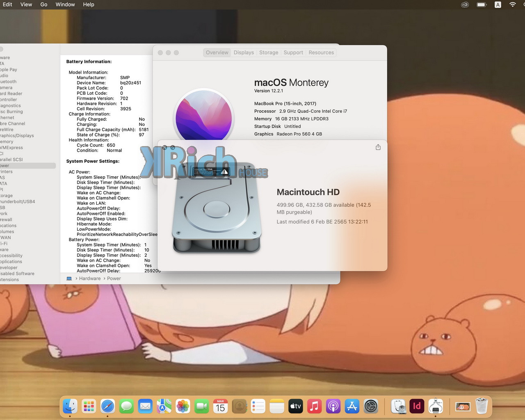The image size is (525, 420).
Task: Click Power in the path bar
Action: (114, 278)
